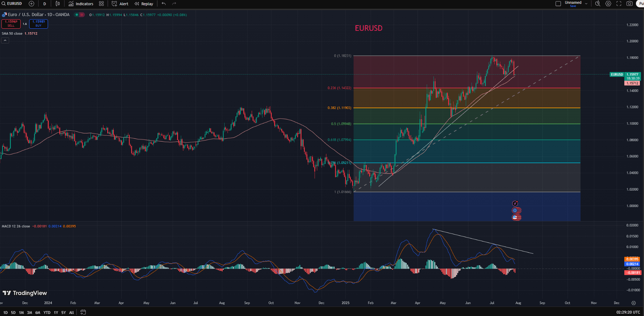This screenshot has height=316, width=644.
Task: Take a chart snapshot with camera
Action: click(629, 4)
